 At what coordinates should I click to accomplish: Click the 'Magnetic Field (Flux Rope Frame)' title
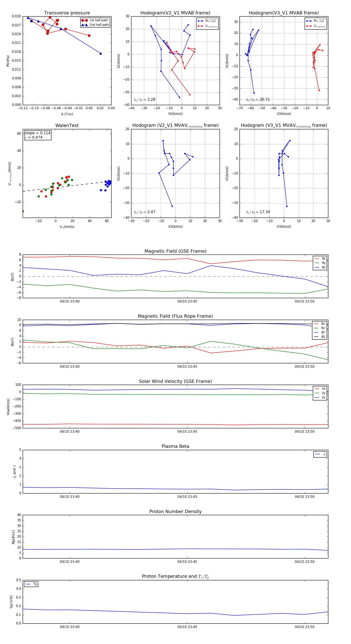tap(175, 316)
